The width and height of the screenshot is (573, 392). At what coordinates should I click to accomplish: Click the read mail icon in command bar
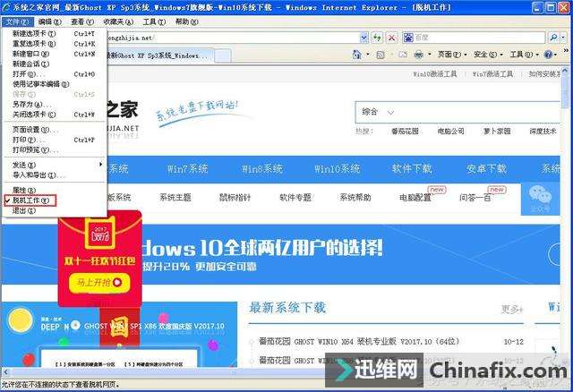(x=403, y=55)
